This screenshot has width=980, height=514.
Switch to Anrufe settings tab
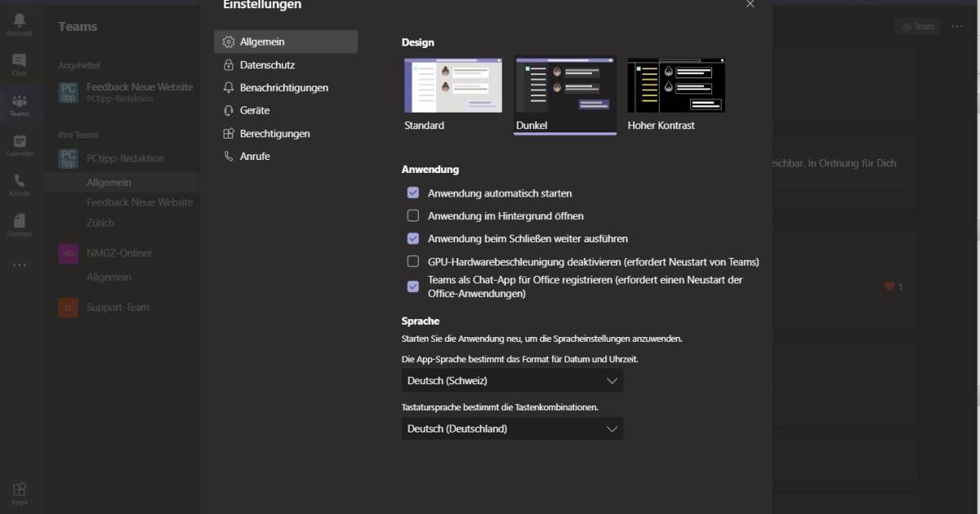286,156
